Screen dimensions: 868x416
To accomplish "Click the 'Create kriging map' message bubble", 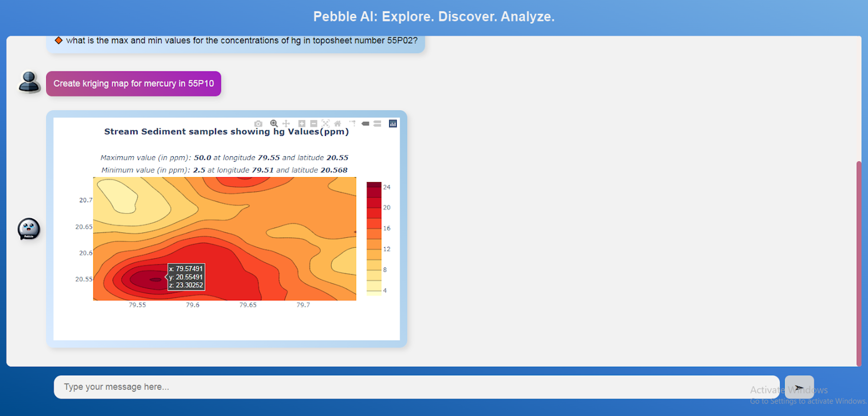I will pyautogui.click(x=133, y=84).
